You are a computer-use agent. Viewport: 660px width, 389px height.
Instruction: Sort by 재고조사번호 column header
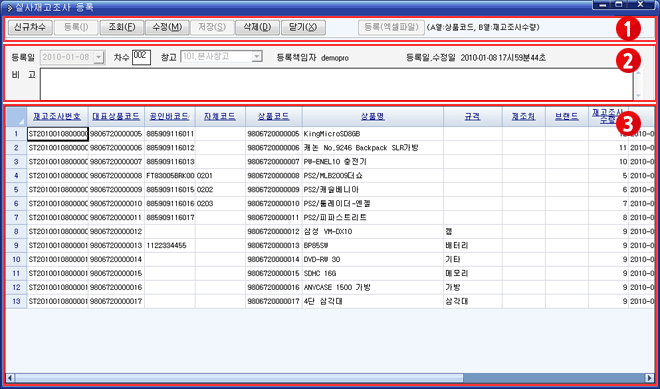point(57,117)
